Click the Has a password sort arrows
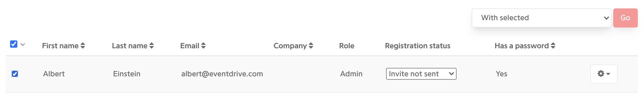The image size is (644, 101). point(553,46)
